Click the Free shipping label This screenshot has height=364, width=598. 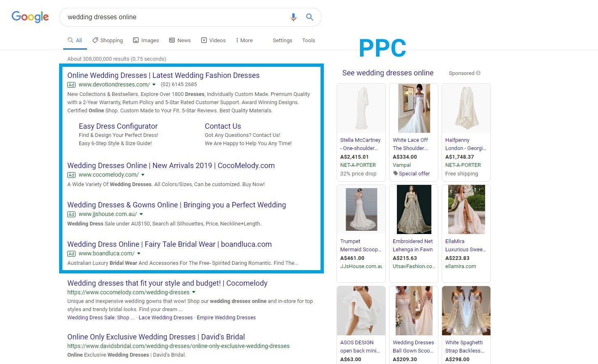(462, 173)
